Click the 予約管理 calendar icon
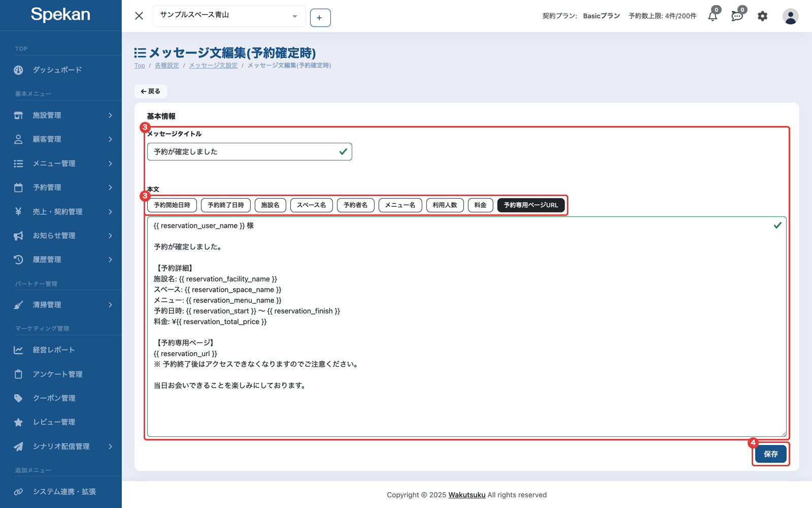This screenshot has width=812, height=508. [18, 187]
